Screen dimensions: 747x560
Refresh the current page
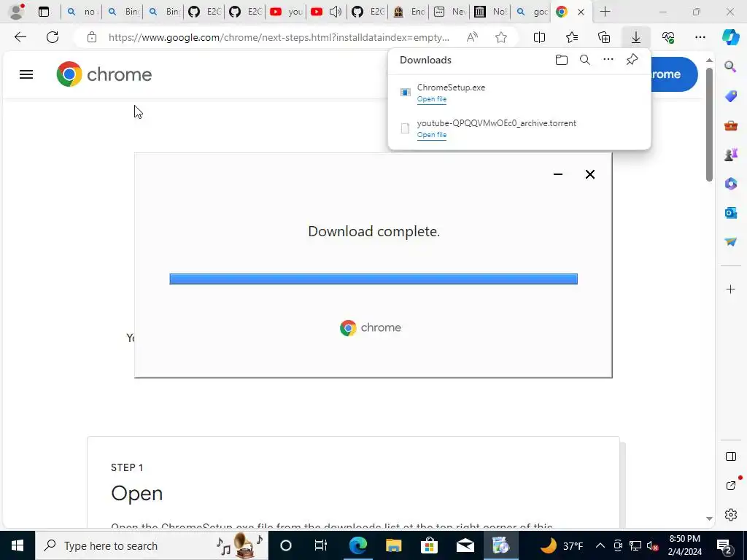[x=53, y=37]
